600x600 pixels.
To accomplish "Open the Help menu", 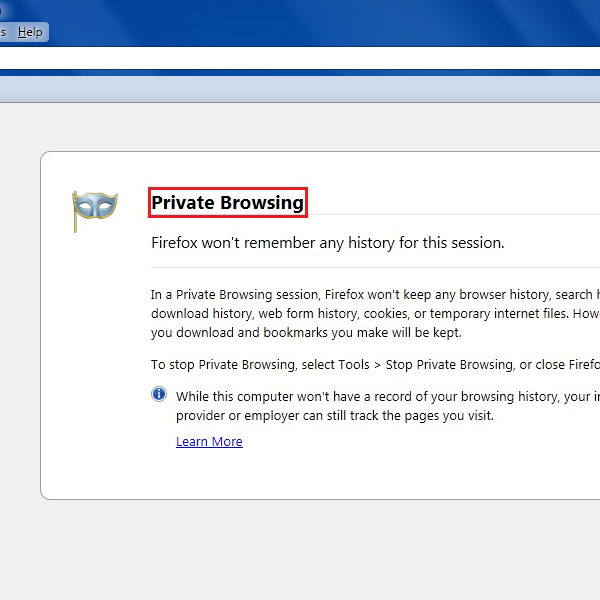I will pyautogui.click(x=30, y=32).
